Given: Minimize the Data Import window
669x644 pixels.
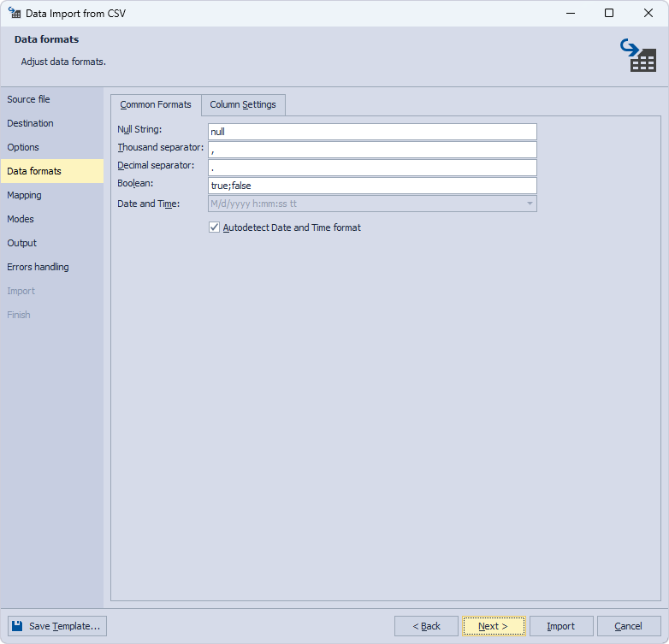Looking at the screenshot, I should coord(571,13).
